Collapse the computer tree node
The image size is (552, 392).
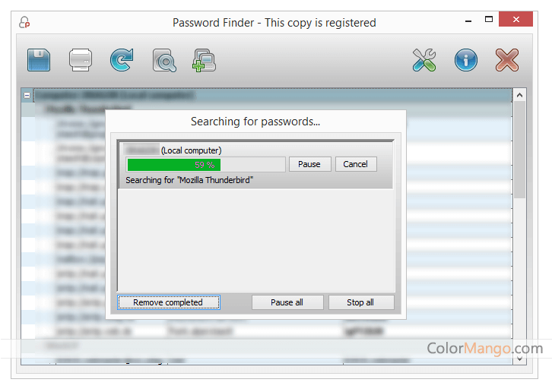coord(27,96)
